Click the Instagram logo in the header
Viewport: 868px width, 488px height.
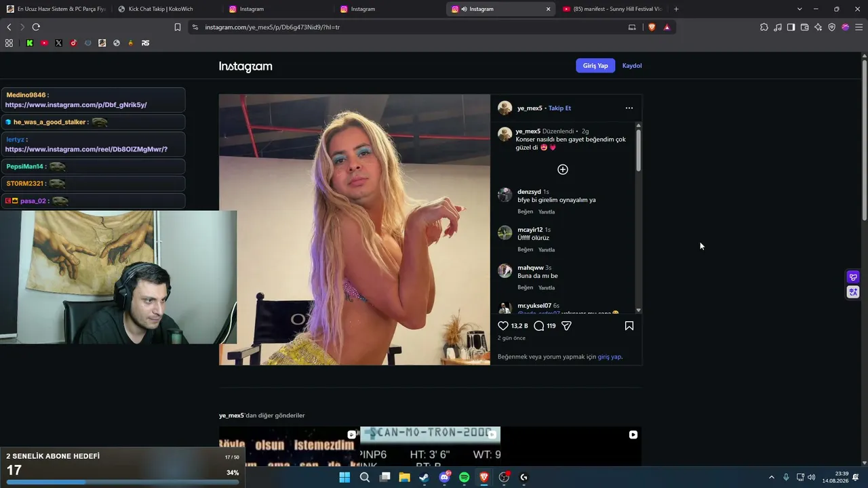245,66
